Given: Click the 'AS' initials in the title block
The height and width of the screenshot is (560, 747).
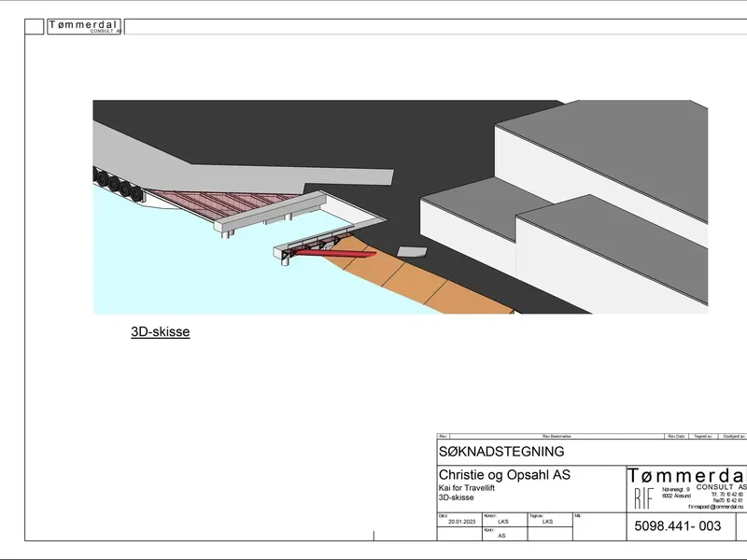Looking at the screenshot, I should click(x=501, y=536).
